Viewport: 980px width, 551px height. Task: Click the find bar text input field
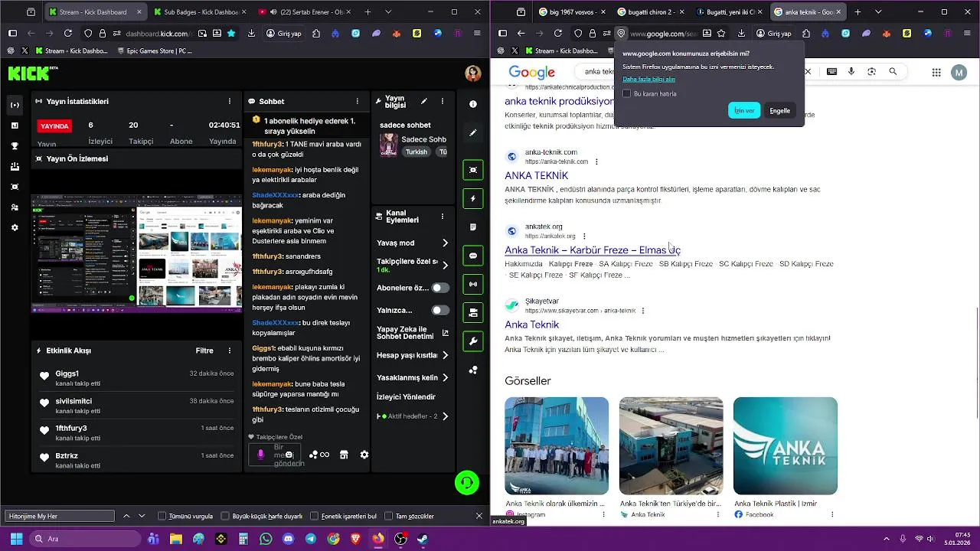tap(59, 516)
